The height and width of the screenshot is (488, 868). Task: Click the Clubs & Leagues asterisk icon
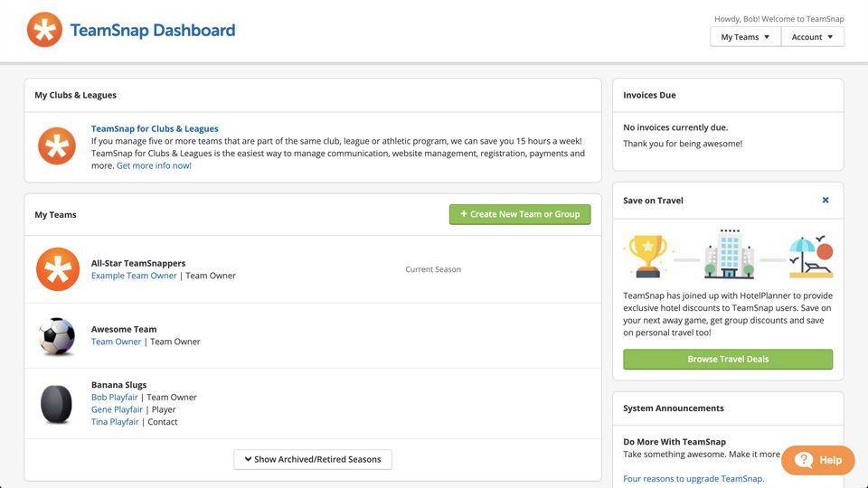pos(56,146)
